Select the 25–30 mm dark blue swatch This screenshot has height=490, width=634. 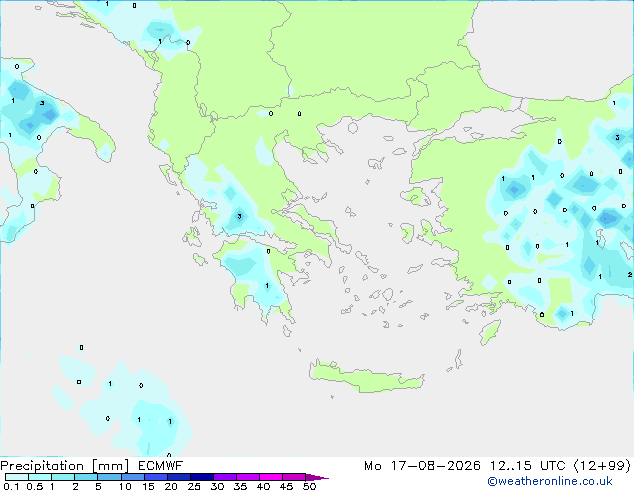[x=202, y=477]
